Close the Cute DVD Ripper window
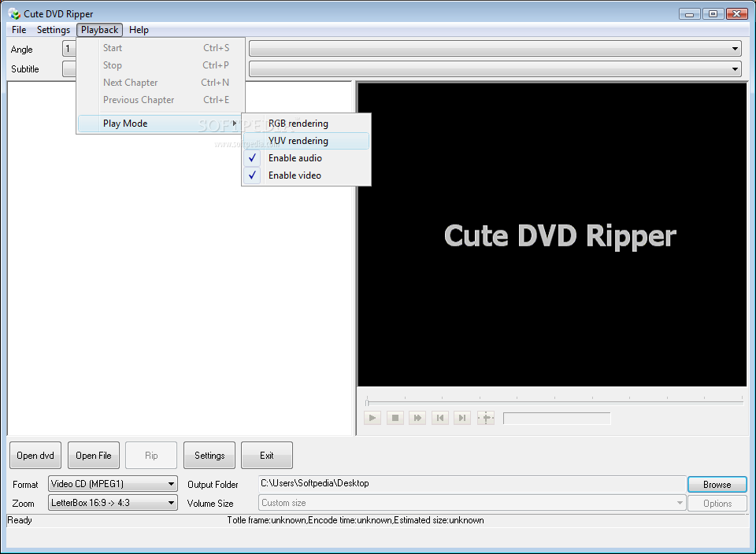Image resolution: width=756 pixels, height=554 pixels. 737,14
